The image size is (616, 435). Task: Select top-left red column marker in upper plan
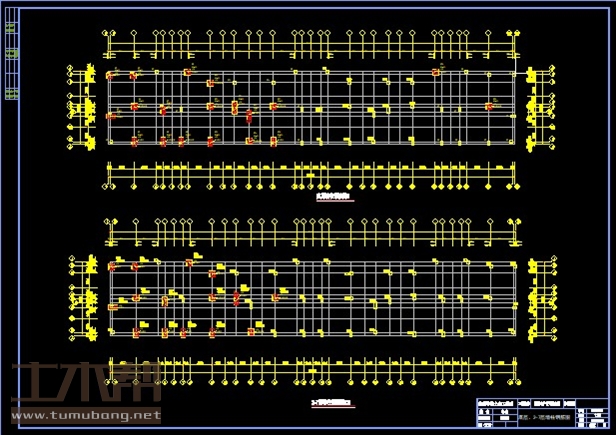pos(111,75)
